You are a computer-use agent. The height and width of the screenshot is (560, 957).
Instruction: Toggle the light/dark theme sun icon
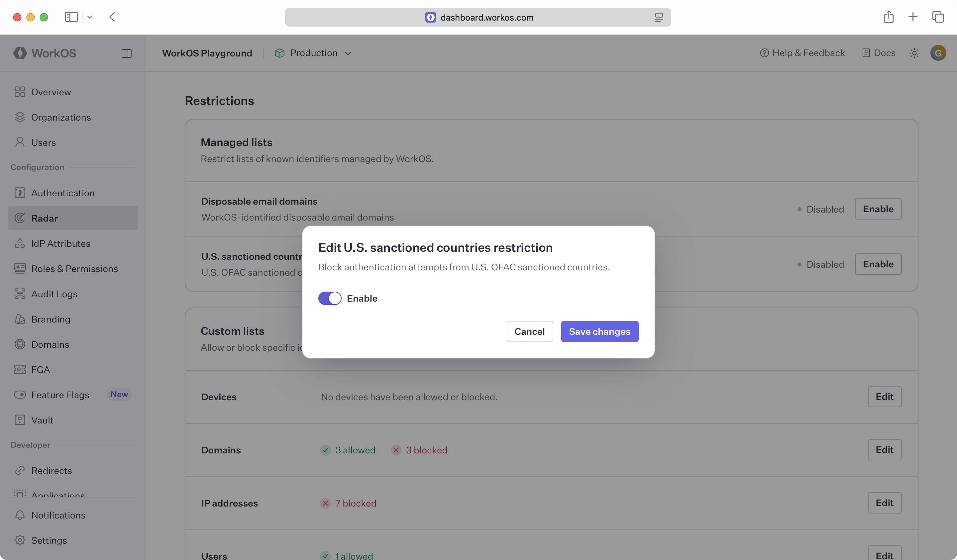[x=914, y=53]
